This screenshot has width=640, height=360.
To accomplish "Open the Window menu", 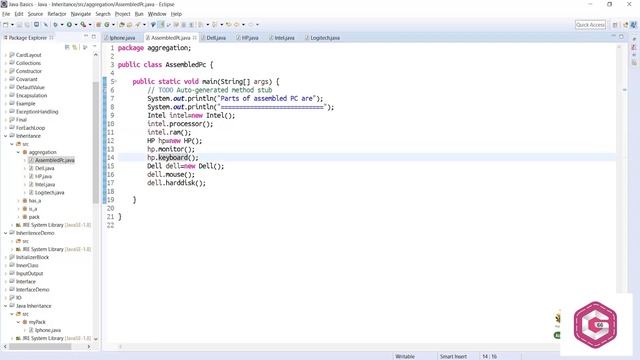I will pos(157,14).
